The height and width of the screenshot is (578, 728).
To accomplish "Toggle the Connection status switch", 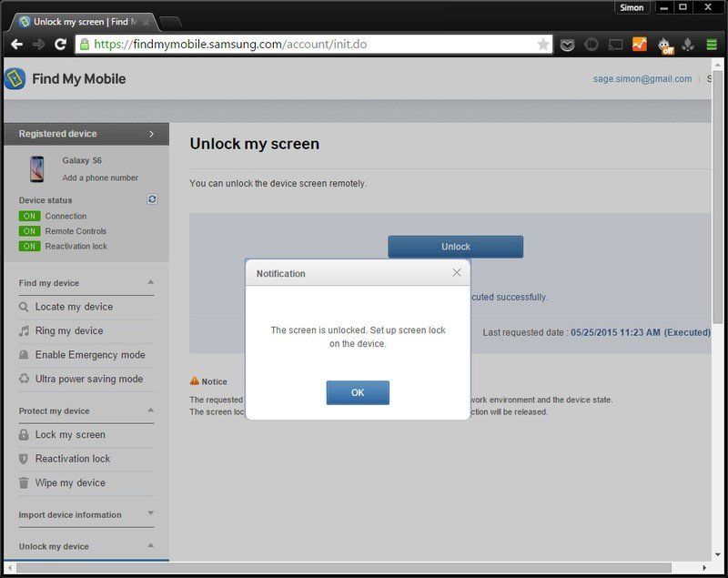I will pyautogui.click(x=29, y=217).
